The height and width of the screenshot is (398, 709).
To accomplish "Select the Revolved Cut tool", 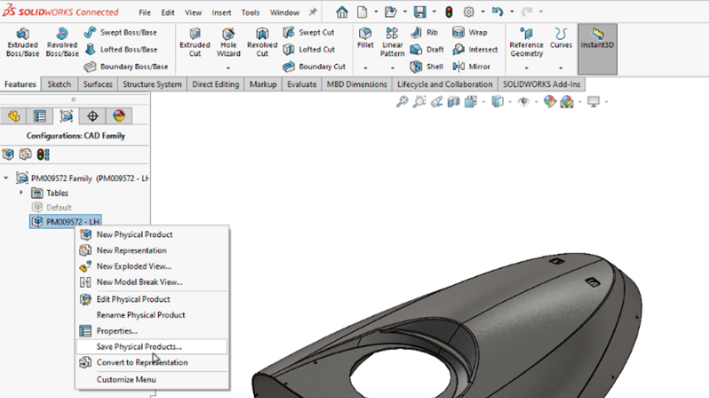I will click(262, 43).
